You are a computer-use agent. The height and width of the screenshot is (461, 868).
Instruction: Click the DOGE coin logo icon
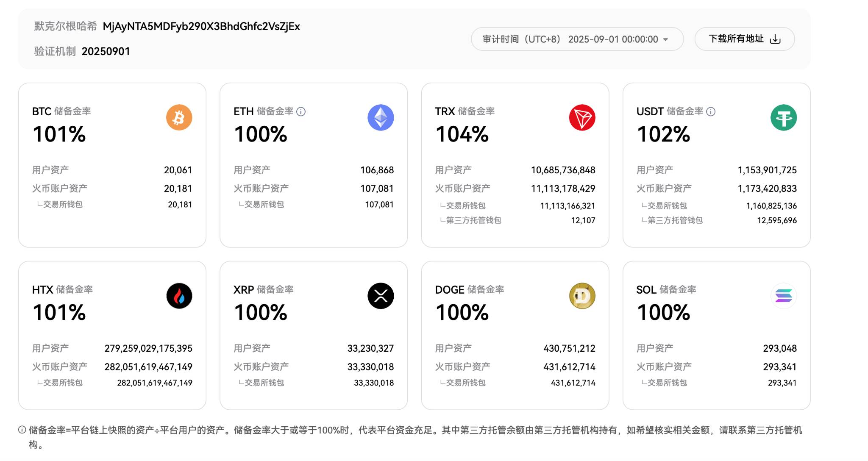pos(583,296)
